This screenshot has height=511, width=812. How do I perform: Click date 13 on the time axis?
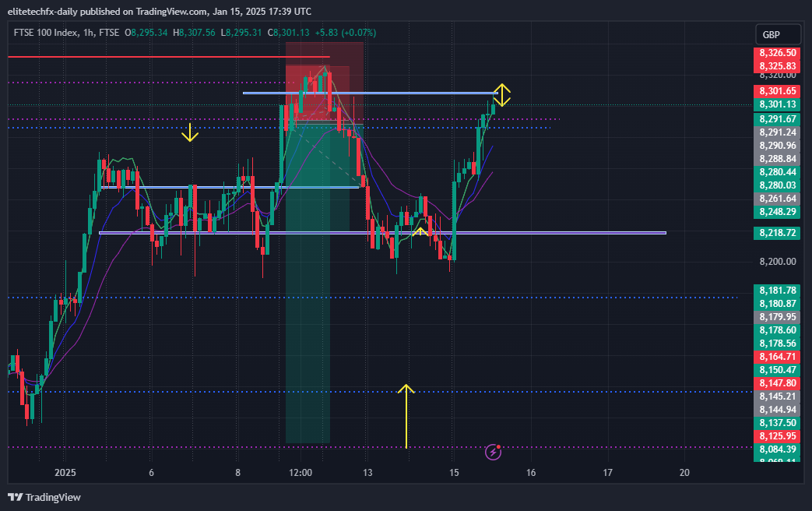click(367, 473)
